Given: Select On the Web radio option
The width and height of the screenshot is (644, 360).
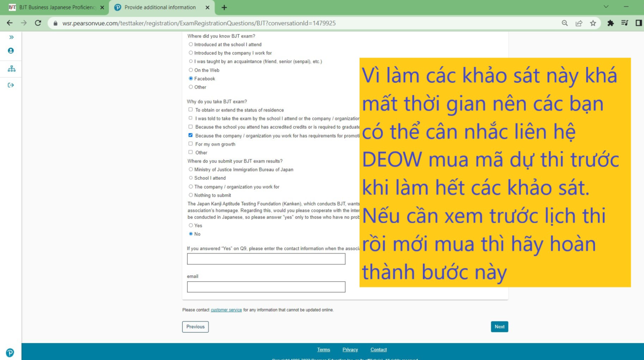Looking at the screenshot, I should 191,70.
